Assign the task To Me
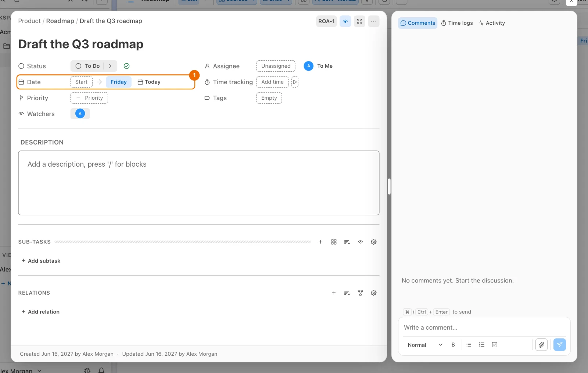This screenshot has width=588, height=373. coord(318,66)
